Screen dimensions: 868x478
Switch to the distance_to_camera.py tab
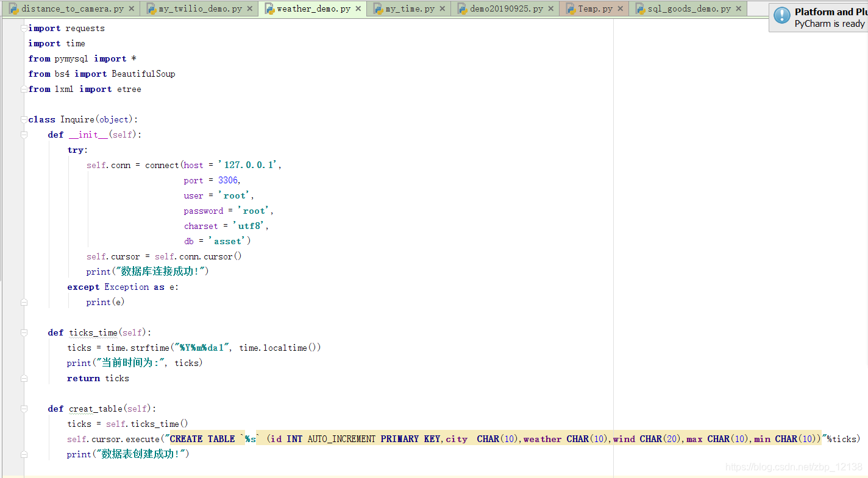pyautogui.click(x=72, y=9)
